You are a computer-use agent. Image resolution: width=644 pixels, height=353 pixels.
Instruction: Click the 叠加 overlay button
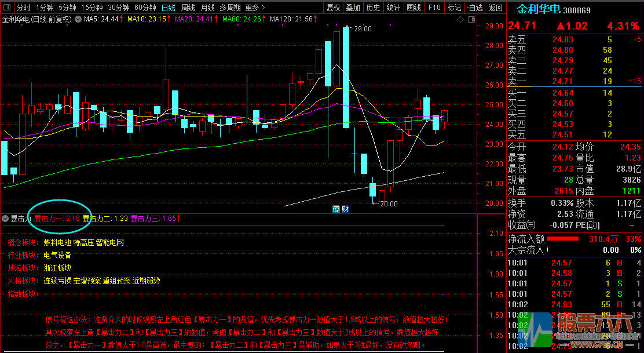pyautogui.click(x=353, y=8)
